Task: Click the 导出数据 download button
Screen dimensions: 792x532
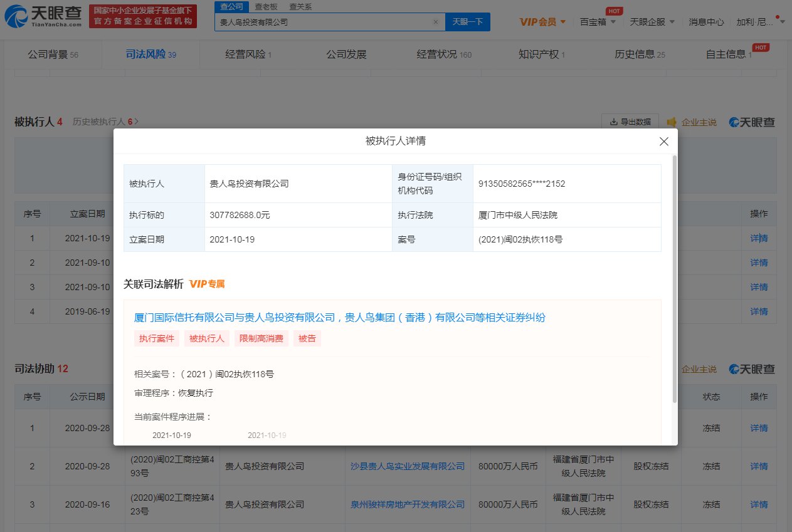Action: [630, 122]
